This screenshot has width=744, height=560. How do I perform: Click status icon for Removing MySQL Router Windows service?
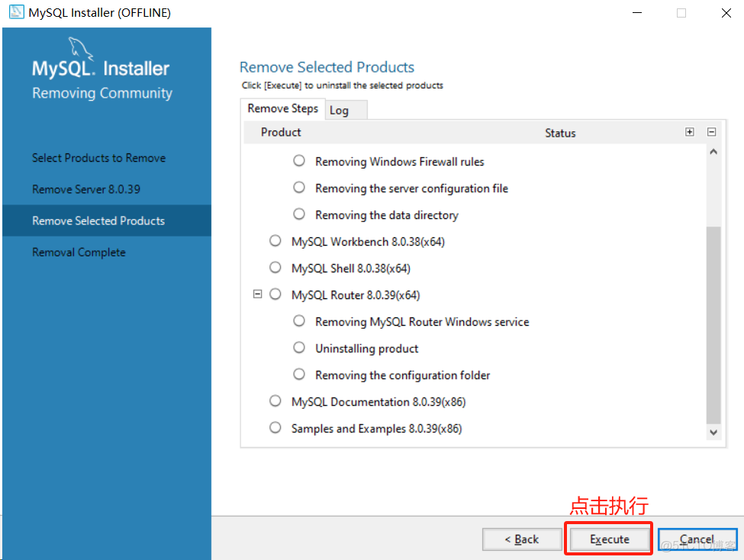[x=299, y=321]
